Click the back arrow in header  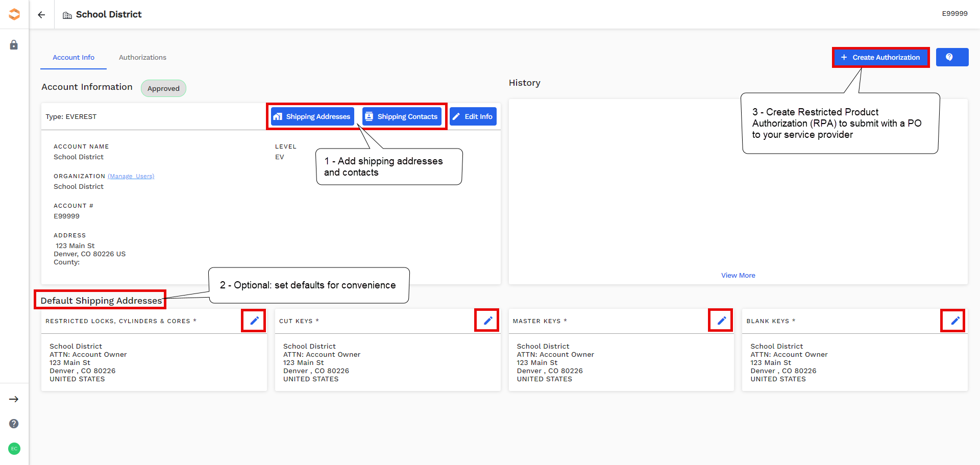(41, 15)
